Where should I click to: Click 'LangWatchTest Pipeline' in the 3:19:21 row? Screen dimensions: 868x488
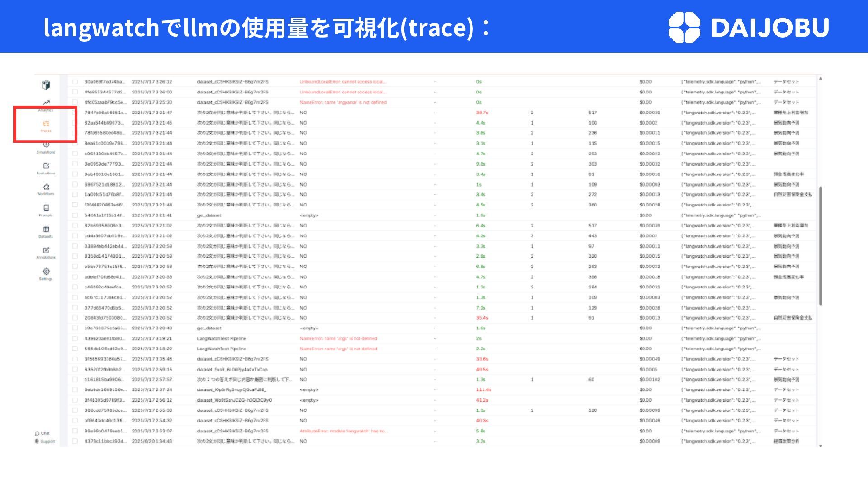222,338
